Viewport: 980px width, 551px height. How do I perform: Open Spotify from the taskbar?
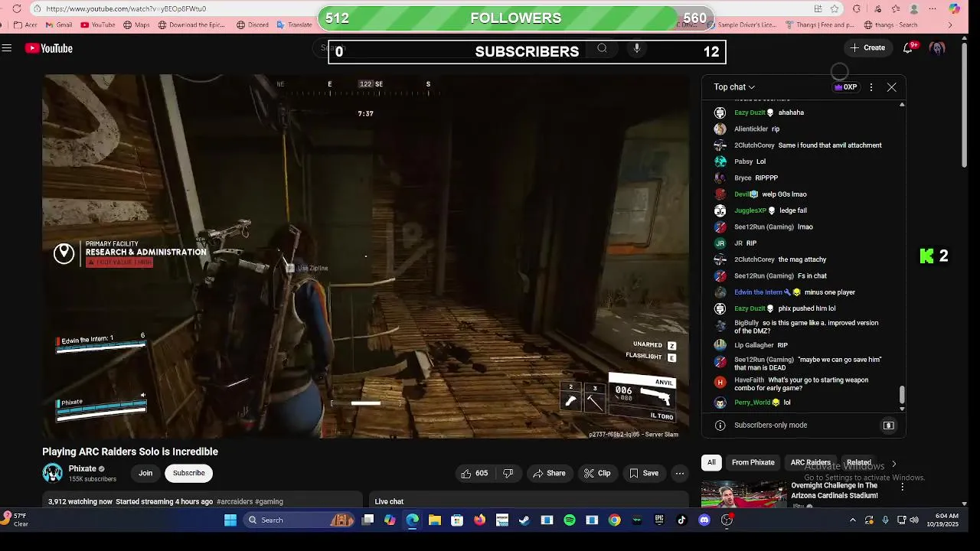(x=569, y=520)
